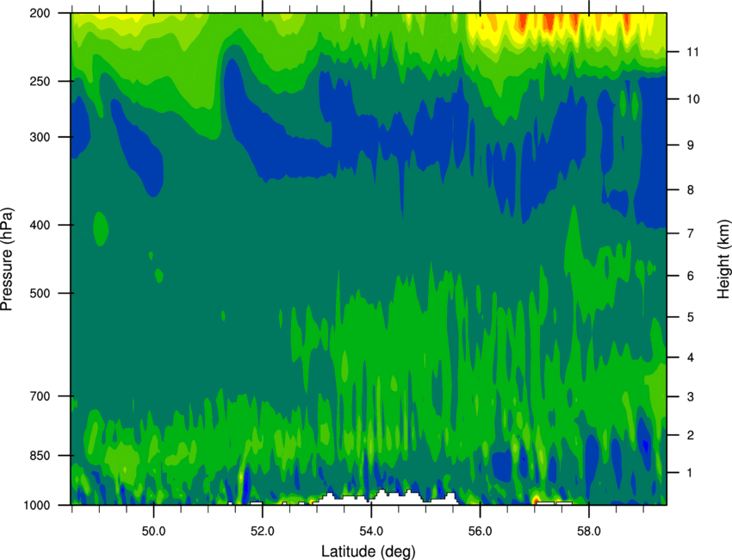Click the 7 km height label
Screen dimensions: 732x560
tap(691, 233)
